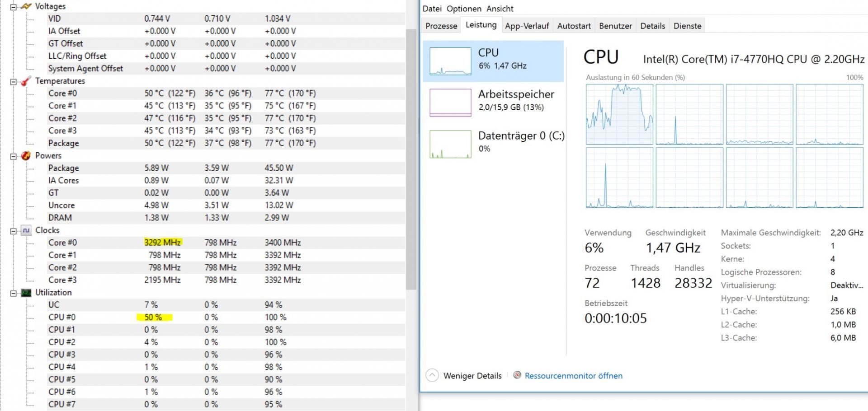Open the Autostart tab

574,26
